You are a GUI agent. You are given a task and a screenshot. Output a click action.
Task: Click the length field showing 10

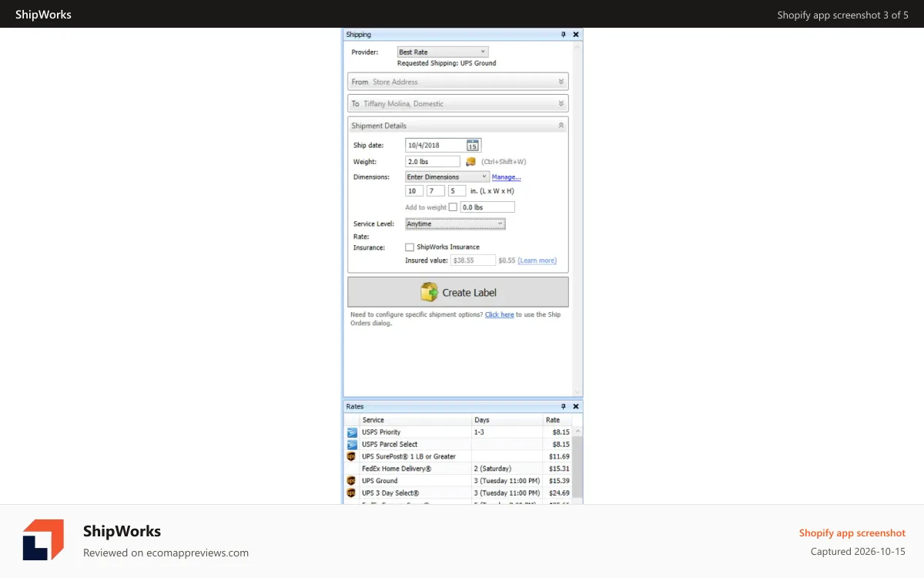point(414,191)
